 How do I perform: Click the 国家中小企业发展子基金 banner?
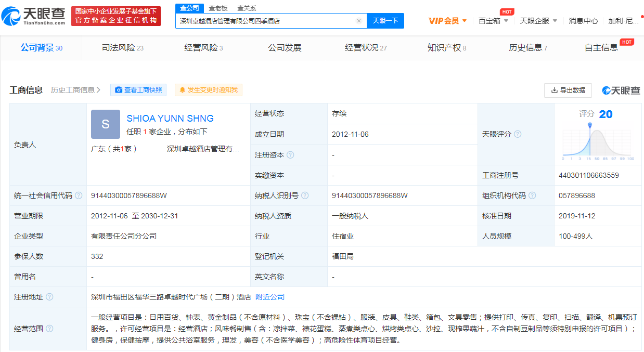116,16
